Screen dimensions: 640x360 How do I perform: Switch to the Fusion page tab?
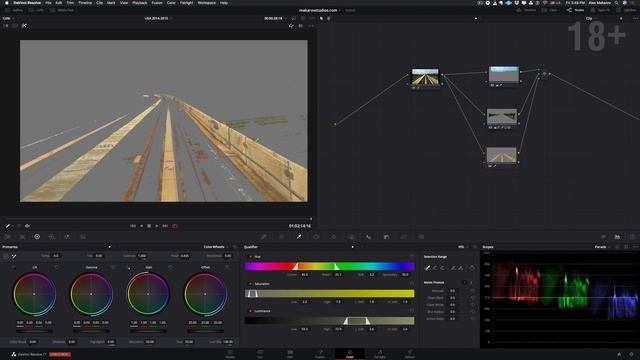coord(320,354)
